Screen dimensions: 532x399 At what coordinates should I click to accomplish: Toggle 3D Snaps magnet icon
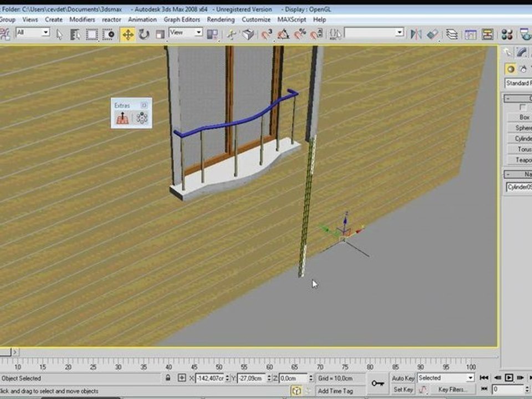(267, 34)
